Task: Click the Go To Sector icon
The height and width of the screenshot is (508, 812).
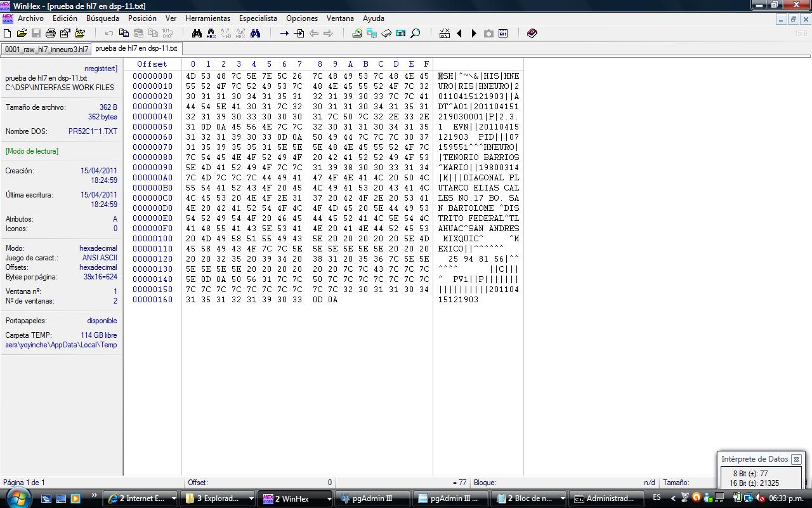Action: coord(299,33)
